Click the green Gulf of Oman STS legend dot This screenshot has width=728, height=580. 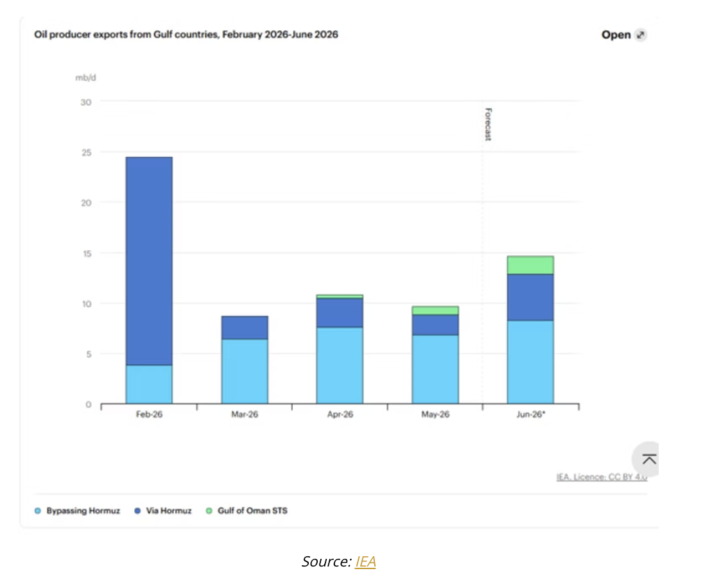point(209,511)
